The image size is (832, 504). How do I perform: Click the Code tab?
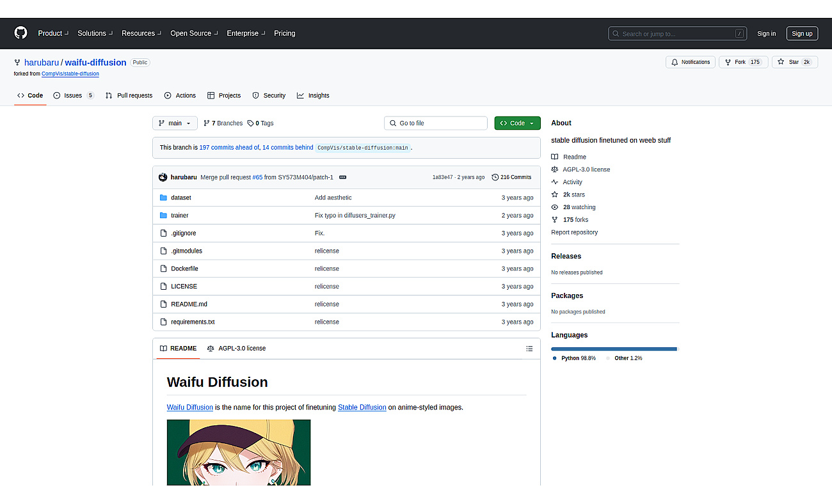[30, 95]
